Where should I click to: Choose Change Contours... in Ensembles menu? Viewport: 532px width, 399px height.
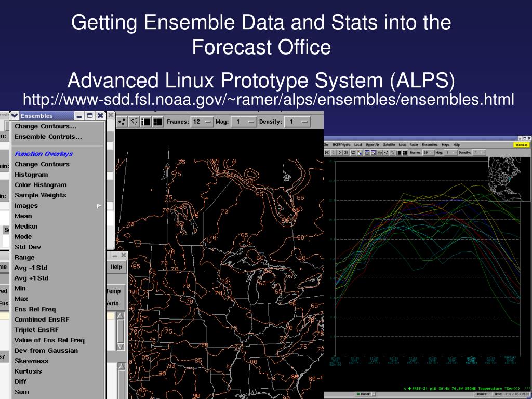[x=46, y=126]
